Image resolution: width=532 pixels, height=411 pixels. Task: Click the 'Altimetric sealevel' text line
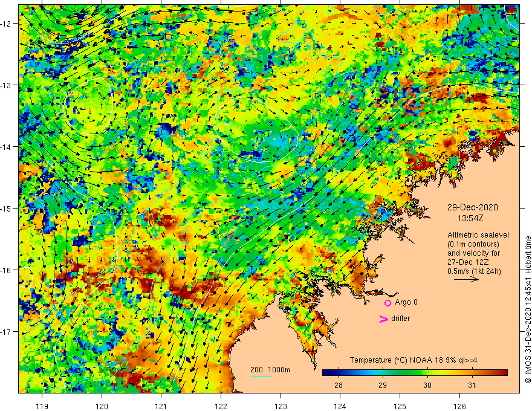coord(478,235)
